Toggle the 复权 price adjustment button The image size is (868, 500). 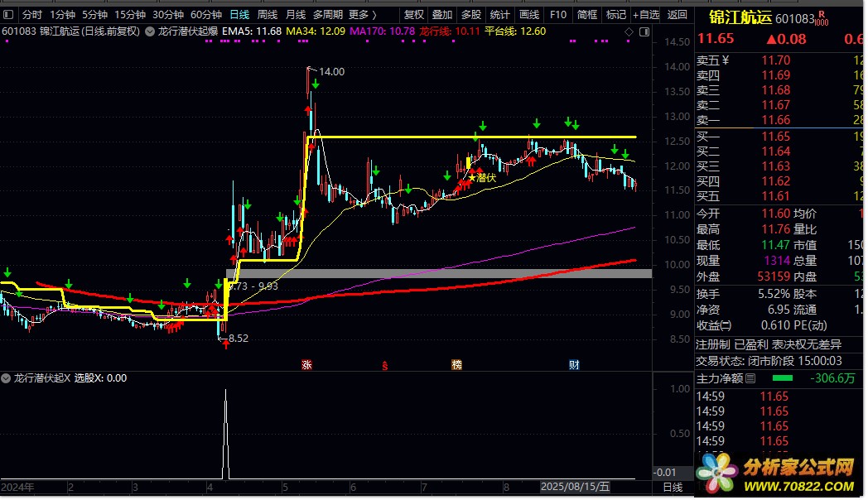coord(413,14)
